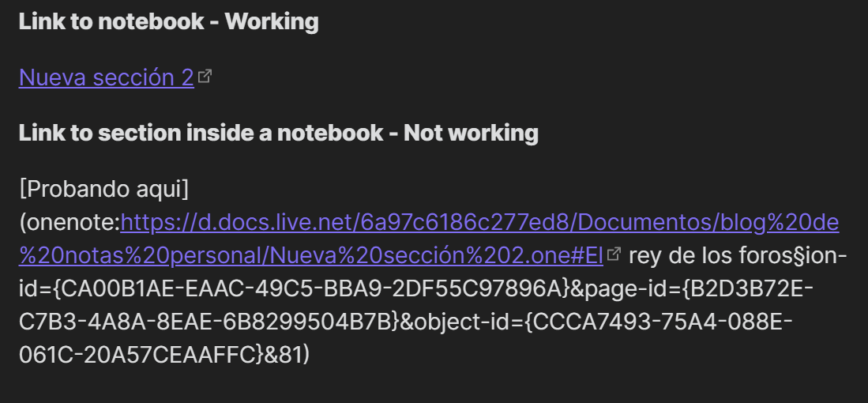Click external-link icon after ".one#El"
The width and height of the screenshot is (868, 403).
(613, 254)
